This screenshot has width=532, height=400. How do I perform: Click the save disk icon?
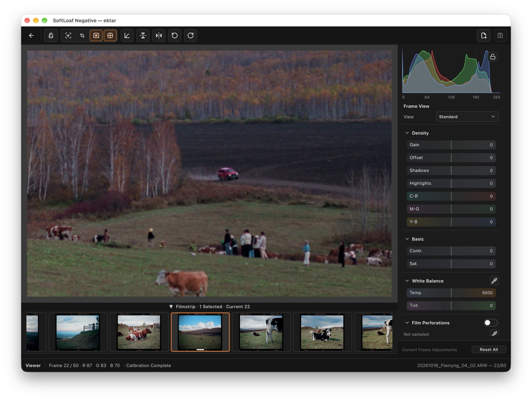tap(500, 36)
